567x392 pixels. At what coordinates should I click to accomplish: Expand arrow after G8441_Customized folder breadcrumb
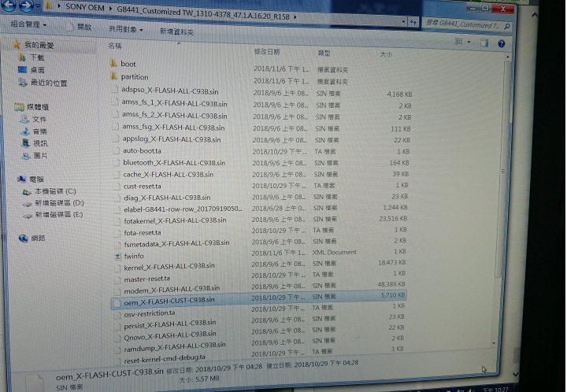pyautogui.click(x=295, y=17)
